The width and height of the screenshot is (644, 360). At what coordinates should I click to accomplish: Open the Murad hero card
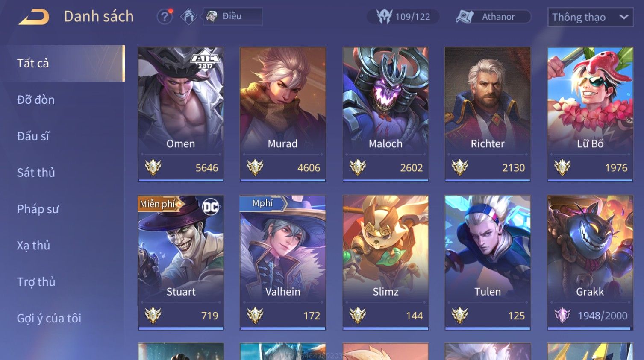click(x=283, y=114)
